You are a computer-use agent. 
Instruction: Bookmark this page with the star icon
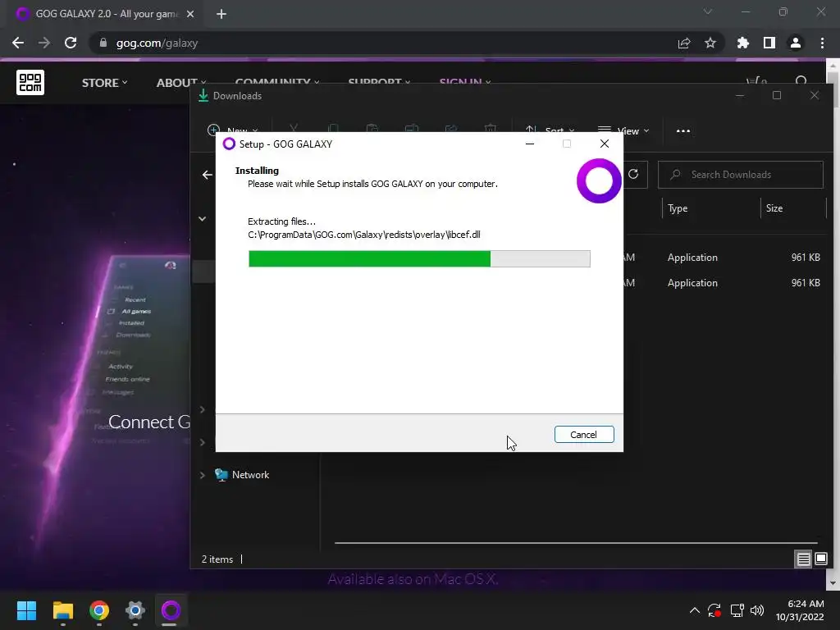click(710, 43)
